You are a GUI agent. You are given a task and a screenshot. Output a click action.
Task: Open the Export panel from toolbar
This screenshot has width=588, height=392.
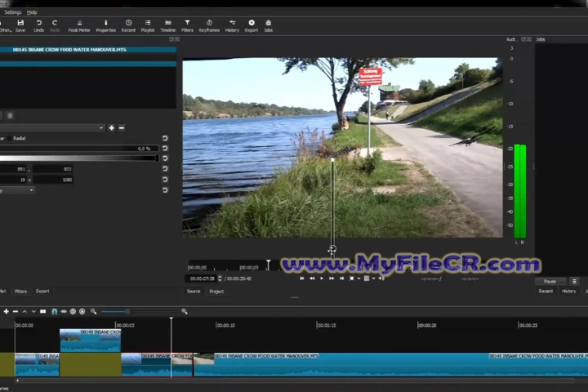[x=252, y=26]
